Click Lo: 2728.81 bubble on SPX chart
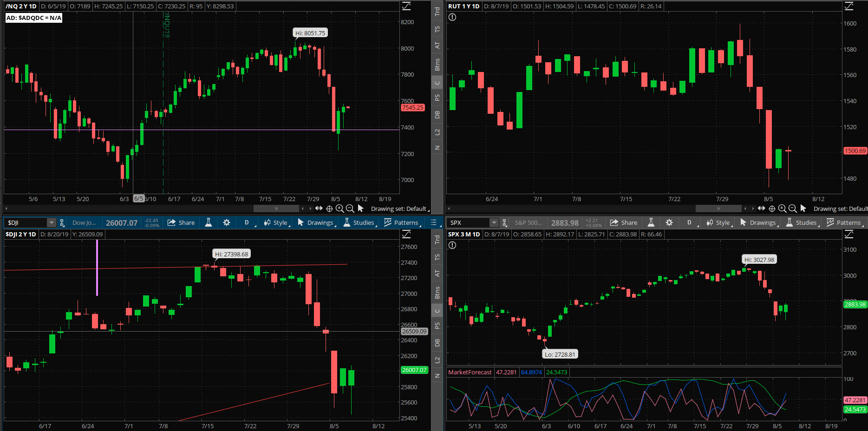This screenshot has width=868, height=431. [x=560, y=354]
